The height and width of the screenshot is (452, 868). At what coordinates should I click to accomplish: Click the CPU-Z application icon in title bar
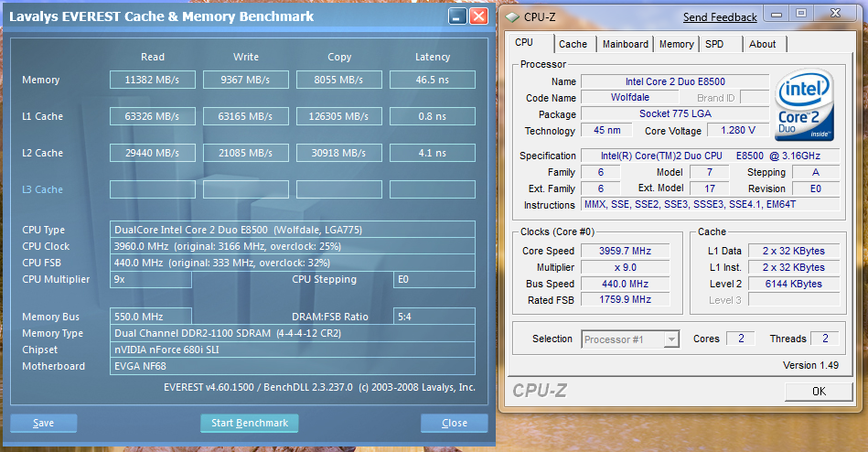[512, 17]
